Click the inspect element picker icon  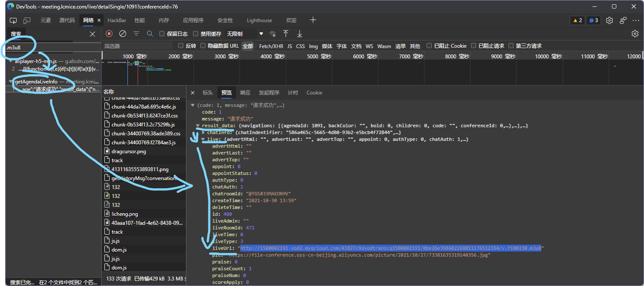tap(13, 20)
